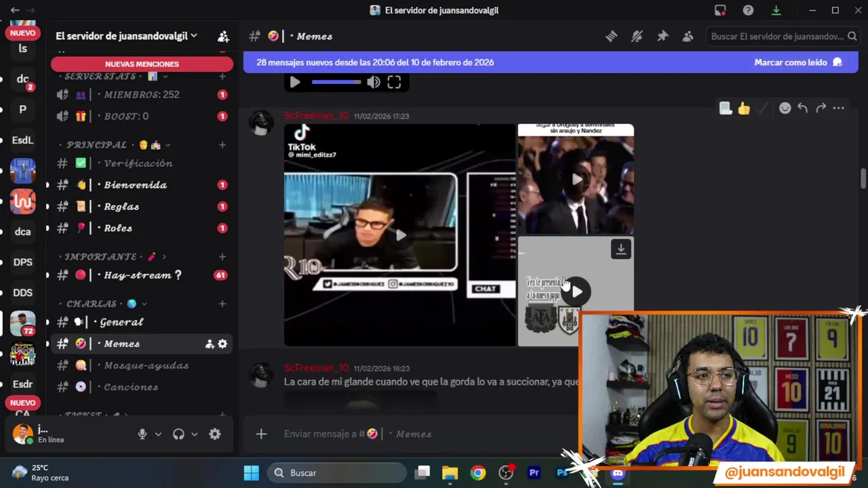Open the Hay-stream channel
868x488 pixels.
[142, 275]
